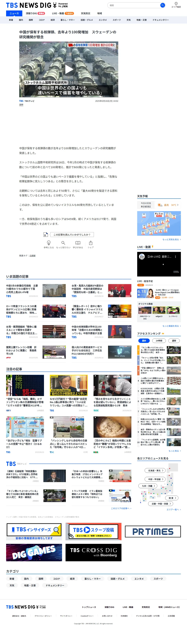This screenshot has height=644, width=187.
Task: Click the ドキュメンタリー chip in the カテゴリ section
Action: coord(55,585)
